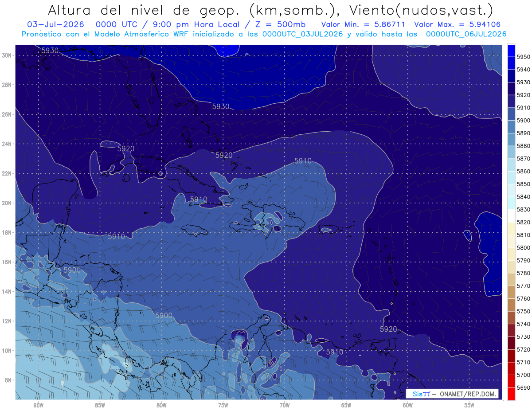The width and height of the screenshot is (532, 411).
Task: Click the '16N' latitude axis label
Action: pos(7,262)
